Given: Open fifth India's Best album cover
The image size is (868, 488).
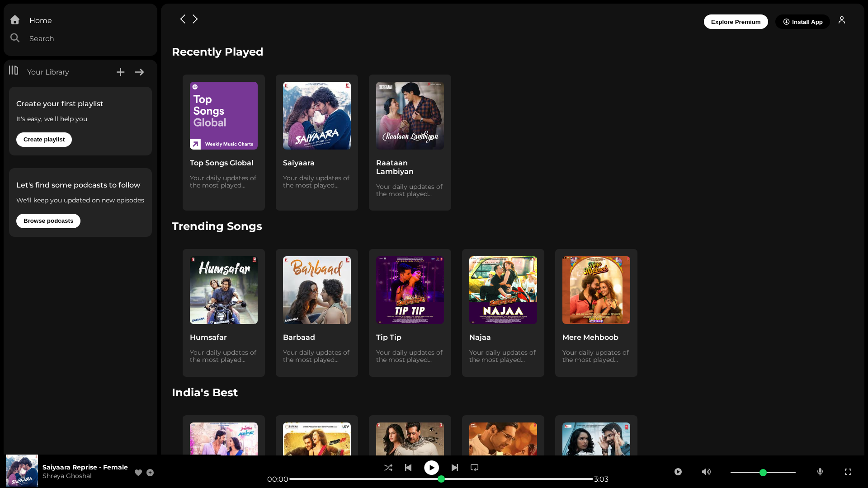Looking at the screenshot, I should [596, 439].
